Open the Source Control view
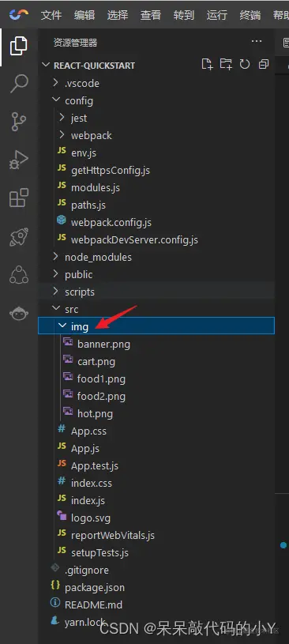The width and height of the screenshot is (289, 644). click(x=18, y=122)
